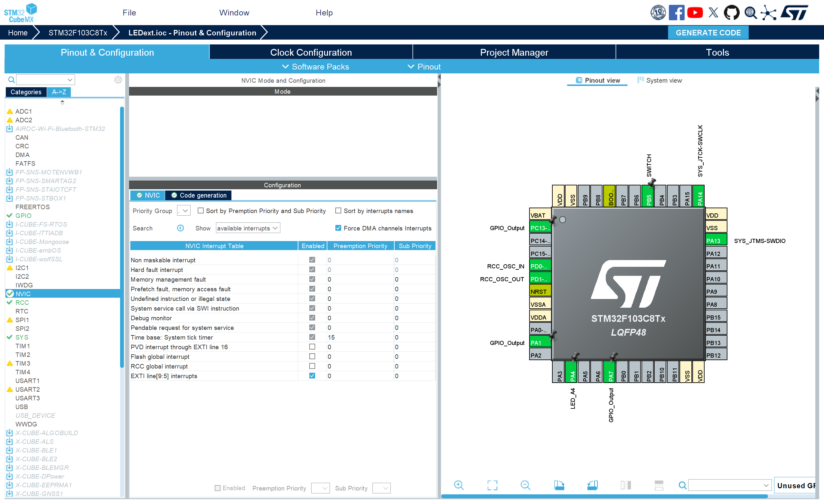Rotate pinout view counter-clockwise icon
The width and height of the screenshot is (824, 504).
pos(592,485)
